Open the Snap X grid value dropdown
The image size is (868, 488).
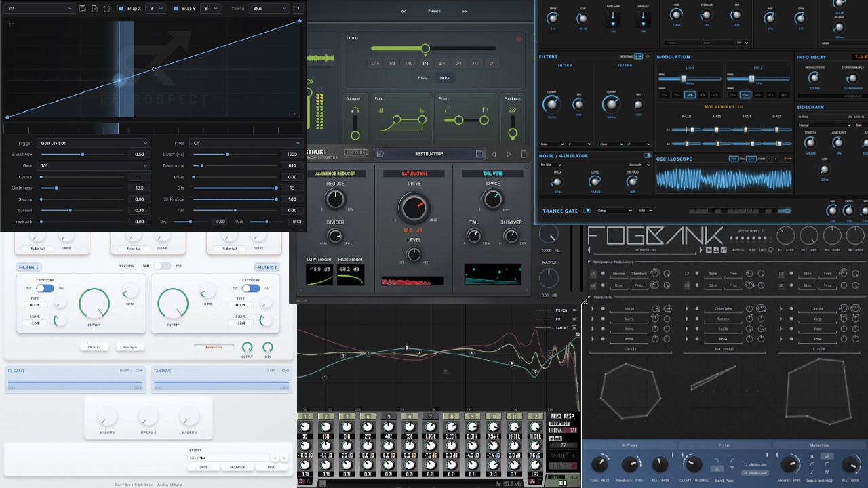pos(155,8)
